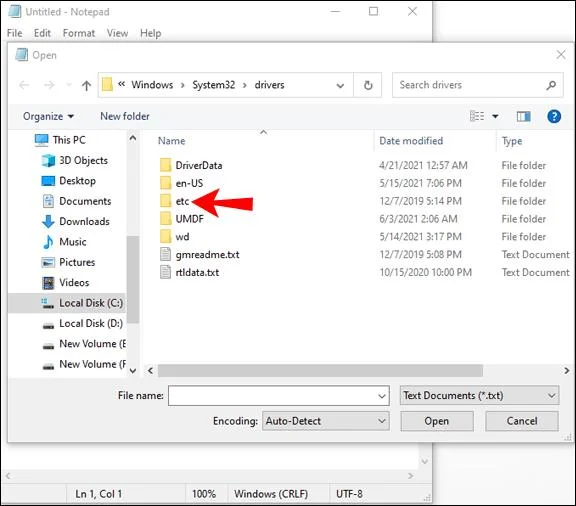The image size is (576, 506).
Task: Click the Up one level arrow
Action: (x=86, y=86)
